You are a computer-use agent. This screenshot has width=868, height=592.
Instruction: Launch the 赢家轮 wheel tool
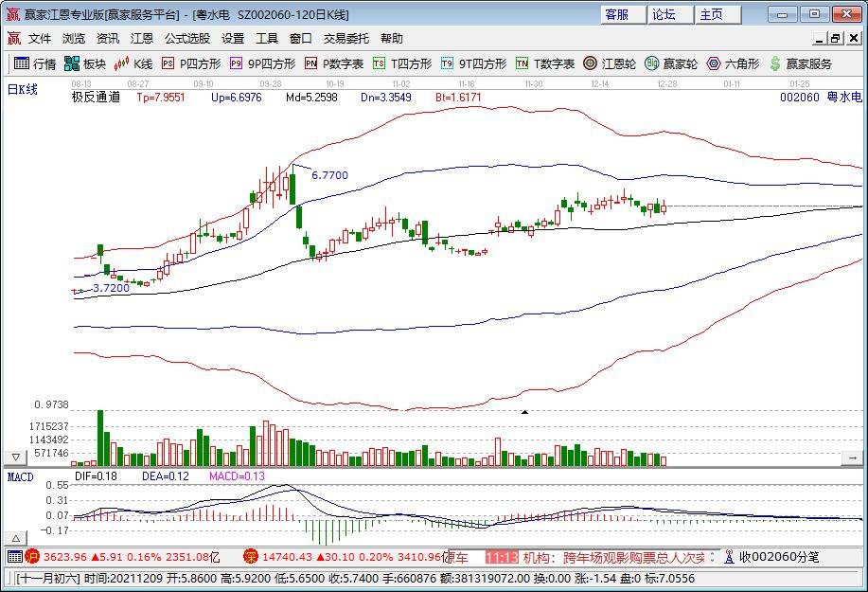coord(671,63)
